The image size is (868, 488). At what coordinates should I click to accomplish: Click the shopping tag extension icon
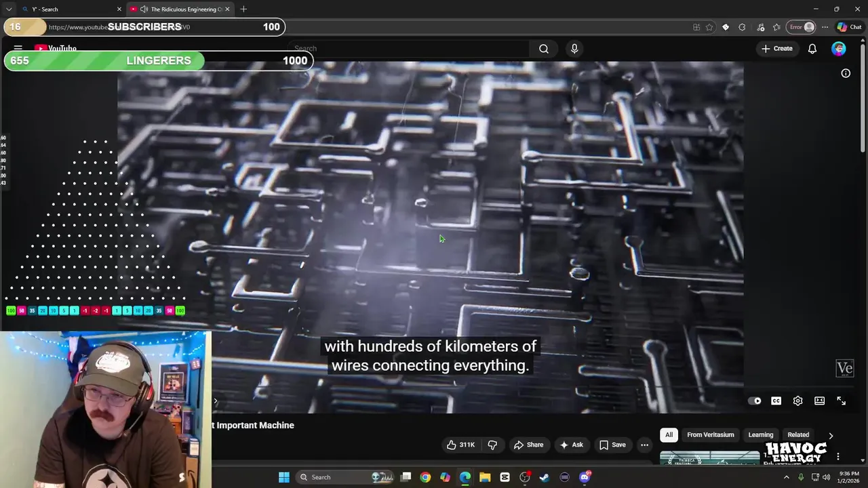pos(726,27)
